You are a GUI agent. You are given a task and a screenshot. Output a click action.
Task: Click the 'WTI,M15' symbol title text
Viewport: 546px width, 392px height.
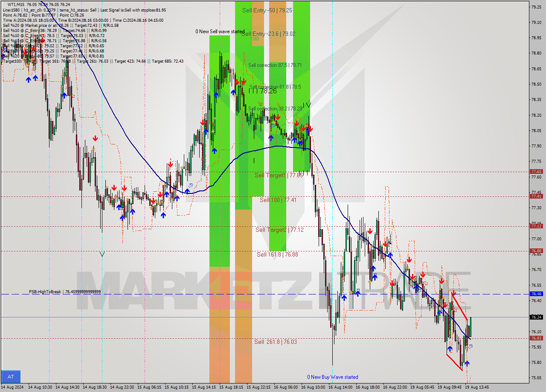16,4
